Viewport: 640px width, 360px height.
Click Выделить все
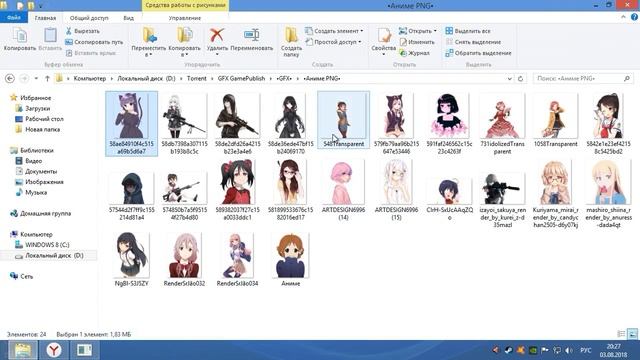[468, 31]
